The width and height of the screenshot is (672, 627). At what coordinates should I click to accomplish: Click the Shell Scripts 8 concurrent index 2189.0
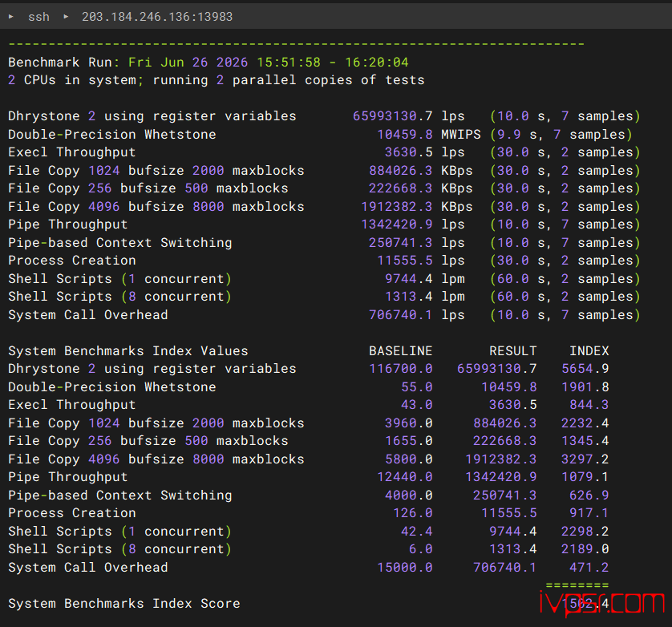[585, 549]
